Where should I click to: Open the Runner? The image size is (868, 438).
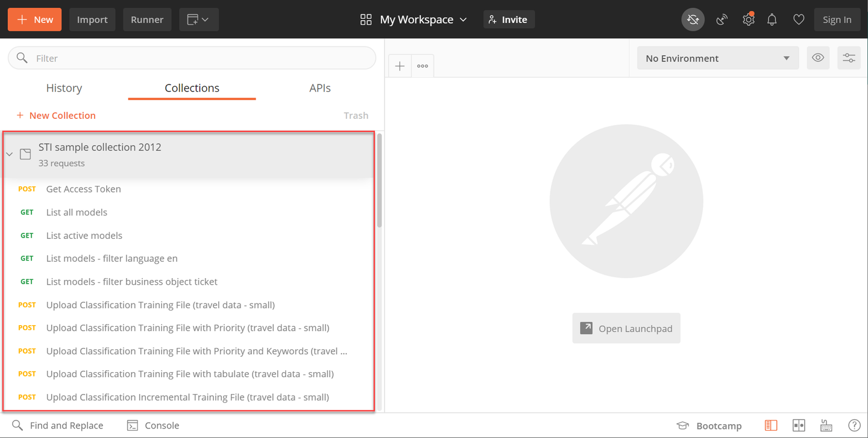point(147,19)
